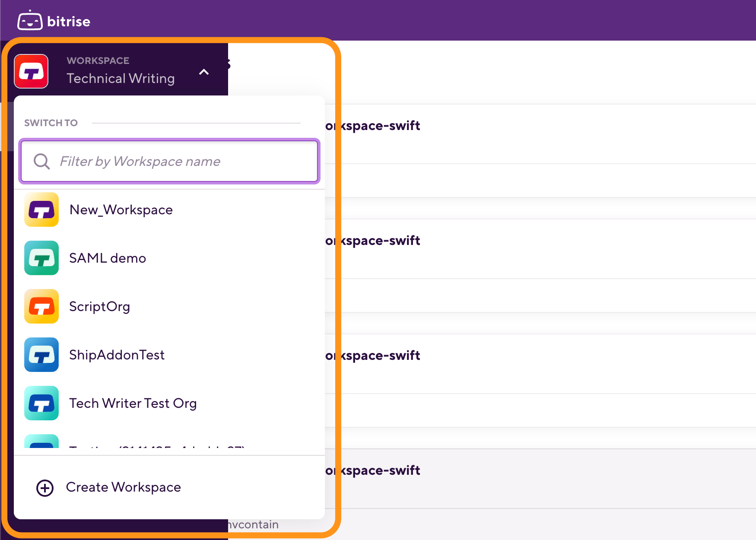Click the magnifying glass search icon
Viewport: 756px width, 540px height.
[x=41, y=161]
